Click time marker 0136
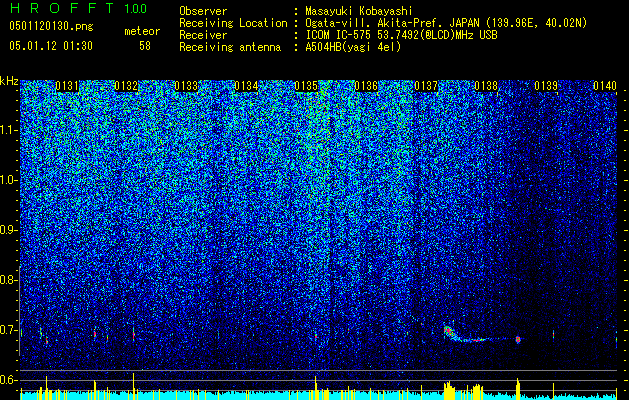This screenshot has height=400, width=629. [x=366, y=86]
